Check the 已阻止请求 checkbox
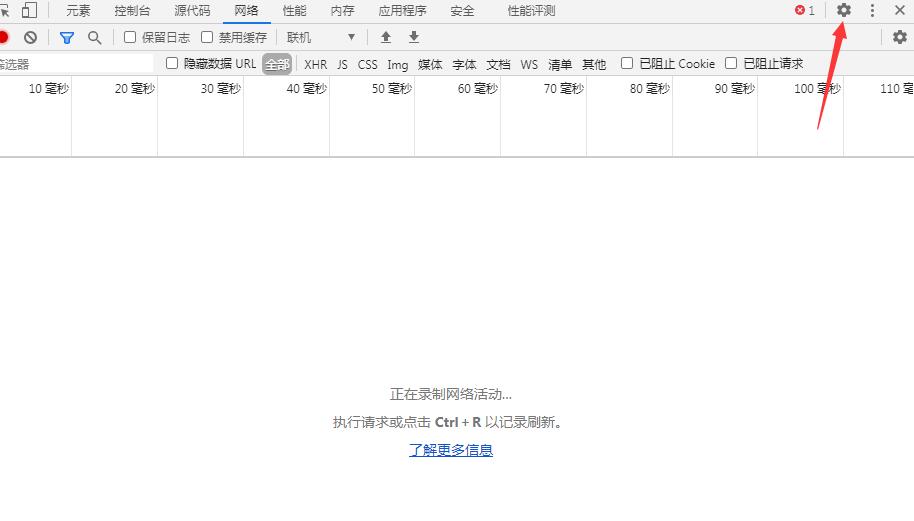Screen dimensions: 914x521 (x=731, y=63)
